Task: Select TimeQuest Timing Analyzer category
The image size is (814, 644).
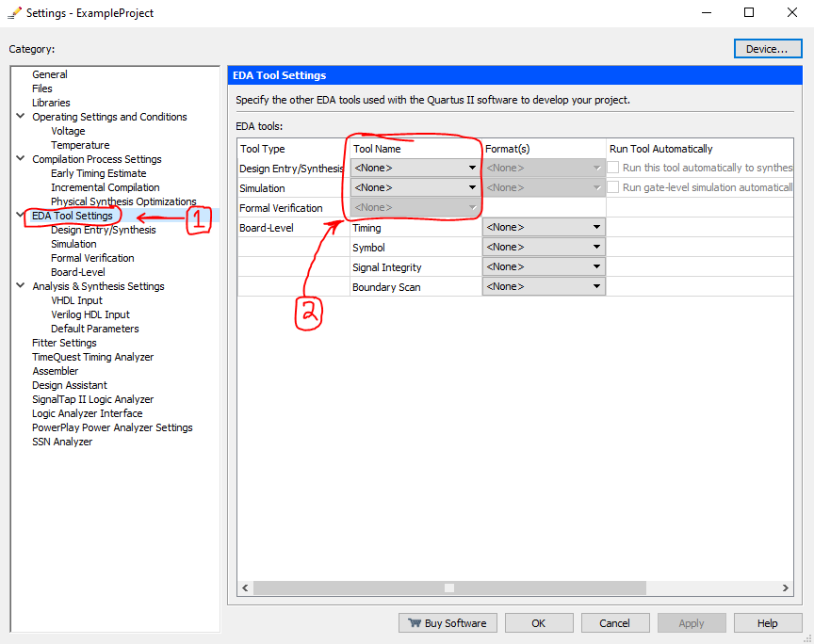Action: click(x=93, y=357)
